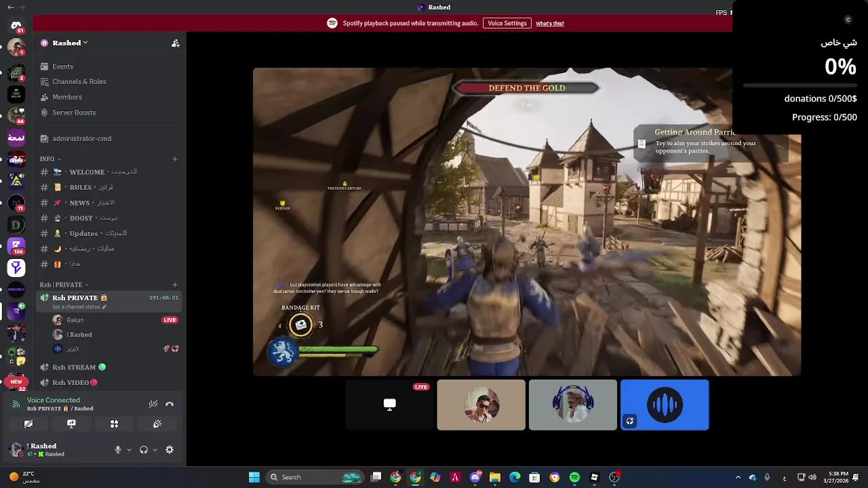Open the Events calendar item
This screenshot has height=488, width=868.
109,66
